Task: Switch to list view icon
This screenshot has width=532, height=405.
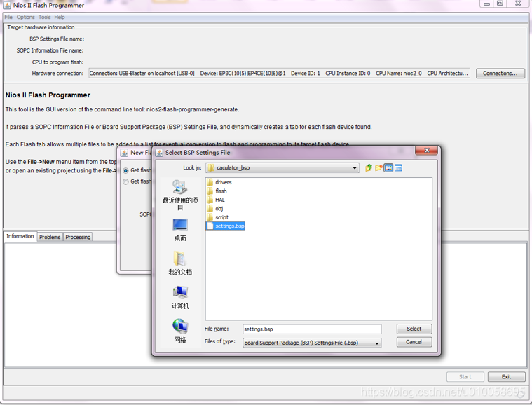Action: pos(388,168)
